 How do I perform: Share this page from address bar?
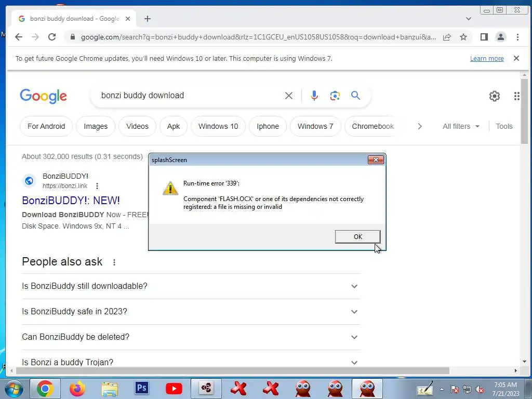(447, 37)
